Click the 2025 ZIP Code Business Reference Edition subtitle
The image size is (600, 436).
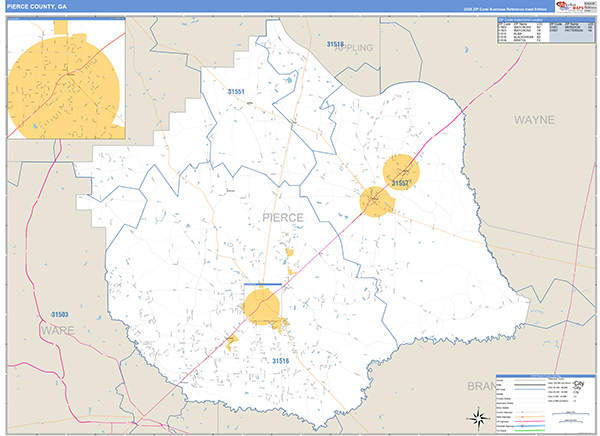pyautogui.click(x=505, y=9)
